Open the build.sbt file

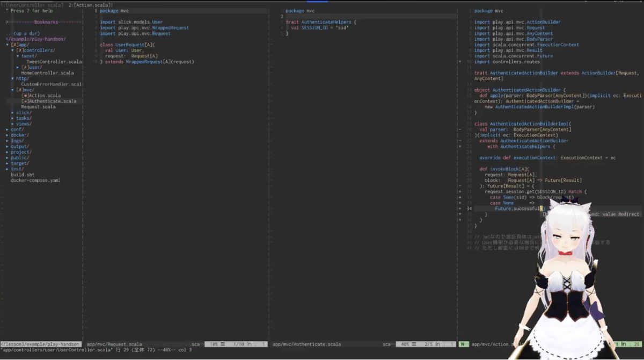pyautogui.click(x=23, y=175)
